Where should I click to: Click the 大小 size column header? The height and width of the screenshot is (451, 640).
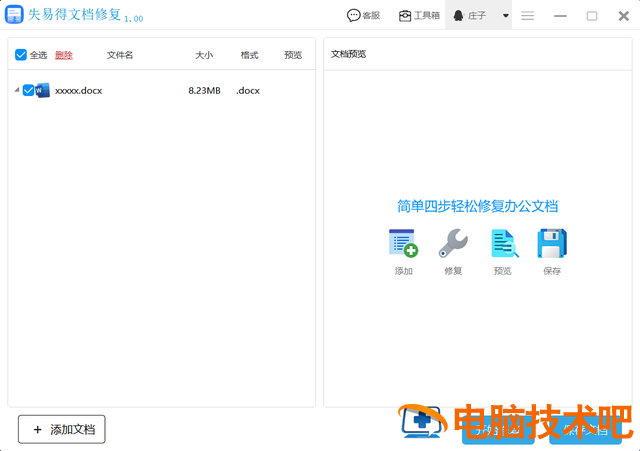[204, 55]
